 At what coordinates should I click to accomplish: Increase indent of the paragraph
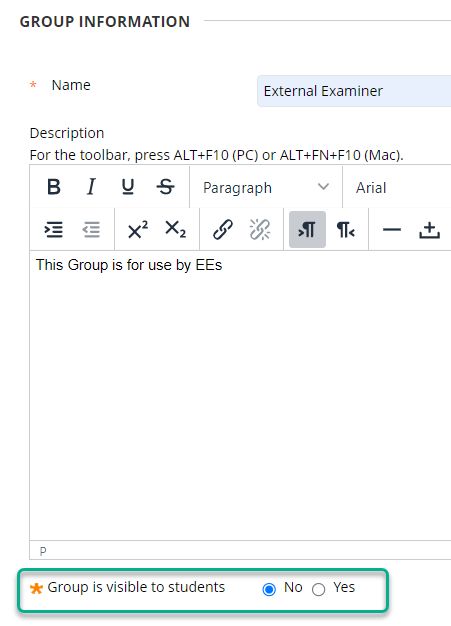point(53,230)
